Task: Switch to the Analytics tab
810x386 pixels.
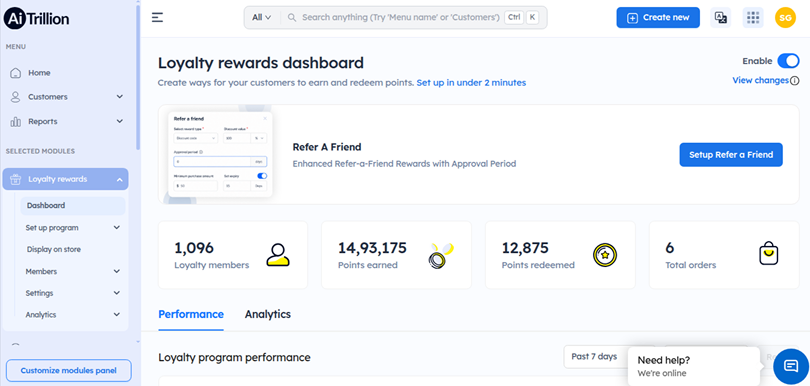Action: (x=268, y=314)
